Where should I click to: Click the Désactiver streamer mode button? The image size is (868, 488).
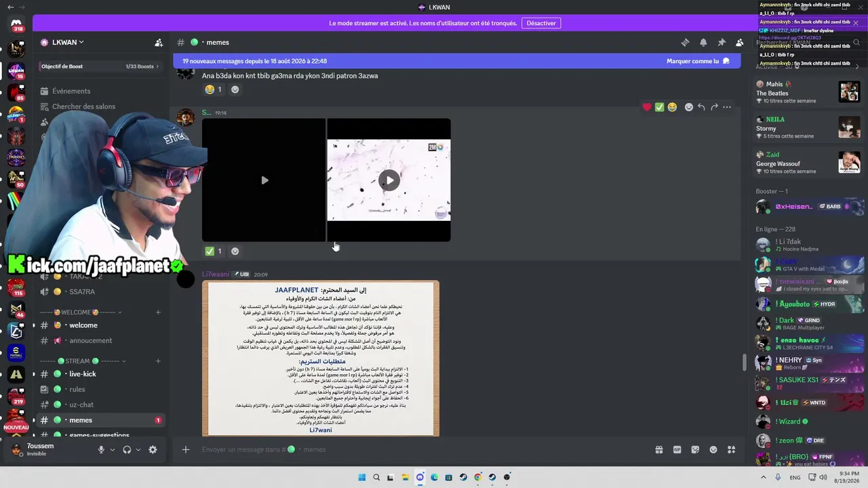click(541, 23)
